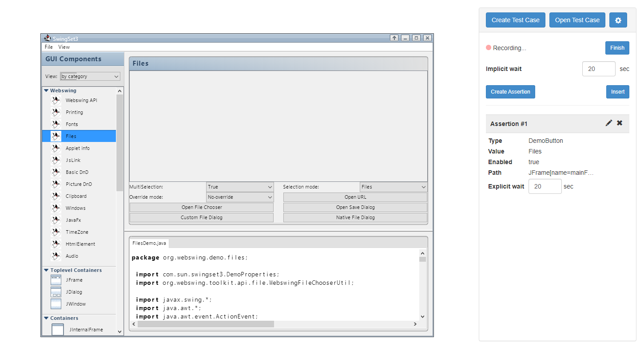Open the File menu
644x346 pixels.
[49, 47]
